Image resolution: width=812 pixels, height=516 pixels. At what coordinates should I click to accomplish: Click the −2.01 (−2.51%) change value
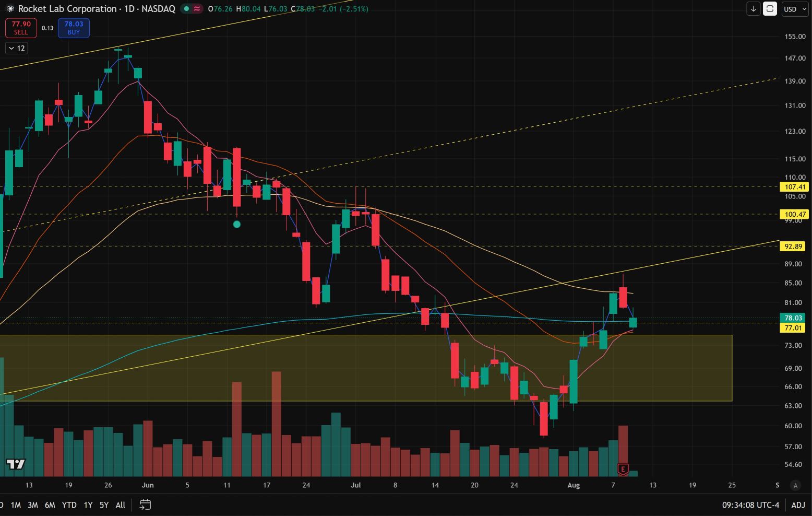click(343, 9)
